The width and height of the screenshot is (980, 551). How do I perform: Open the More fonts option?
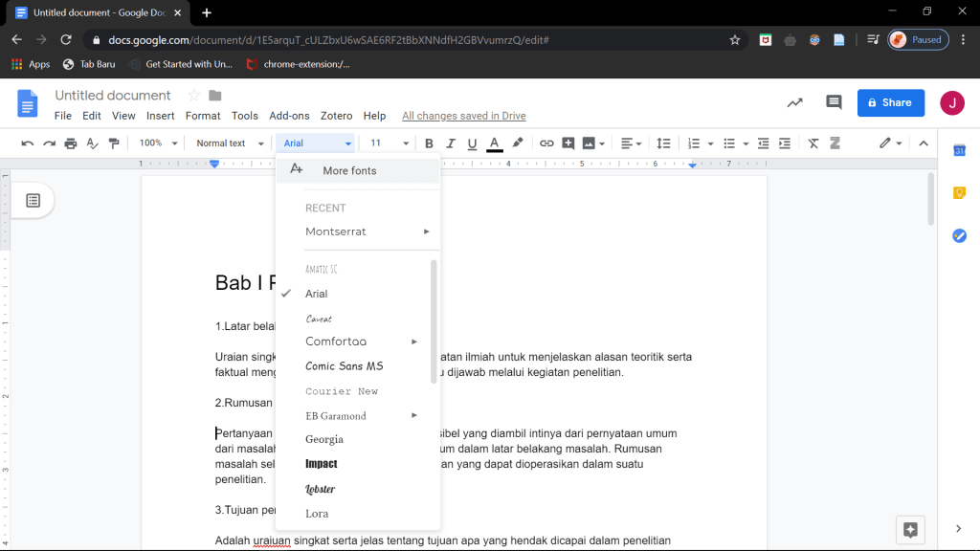[349, 170]
